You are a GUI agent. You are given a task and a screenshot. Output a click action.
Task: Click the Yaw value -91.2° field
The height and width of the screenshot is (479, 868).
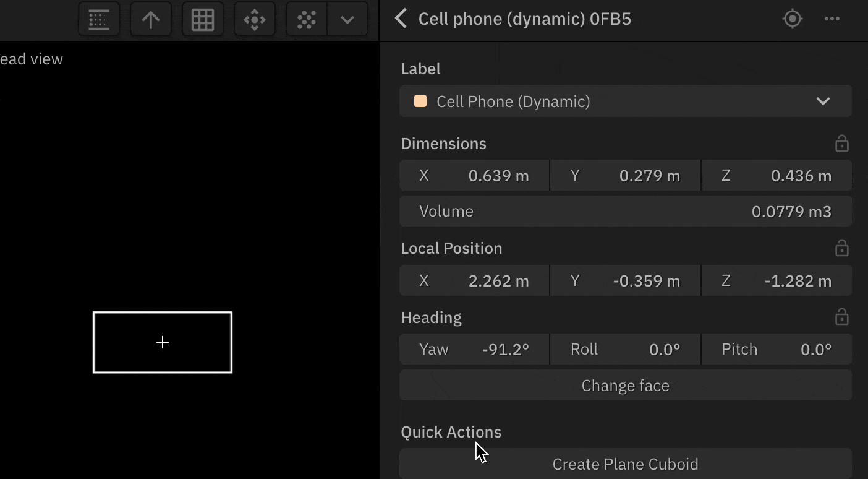click(x=474, y=350)
